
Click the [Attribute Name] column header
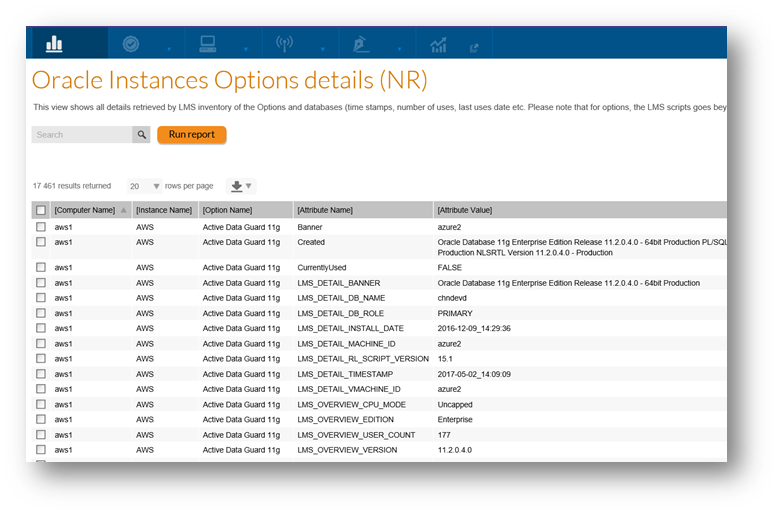(325, 210)
